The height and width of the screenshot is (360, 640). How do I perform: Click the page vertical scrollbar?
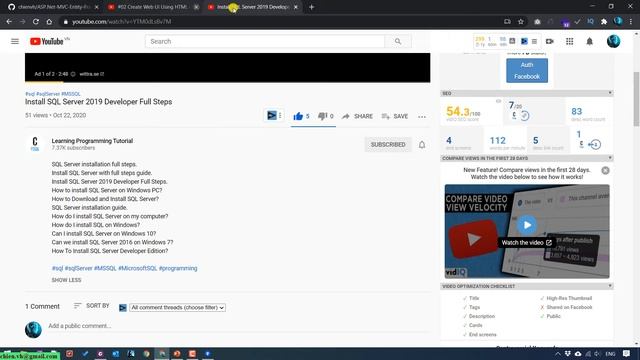[636, 99]
